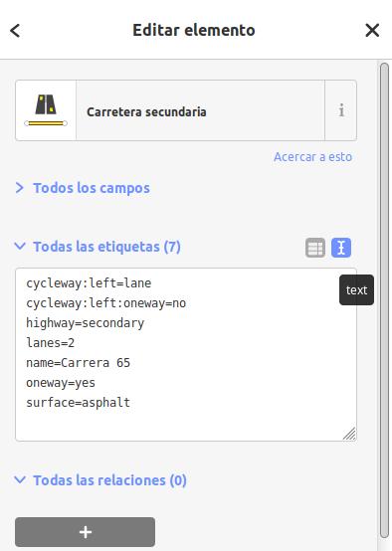Screen dimensions: 392x551
Task: Switch tag editor to list view
Action: pyautogui.click(x=315, y=248)
